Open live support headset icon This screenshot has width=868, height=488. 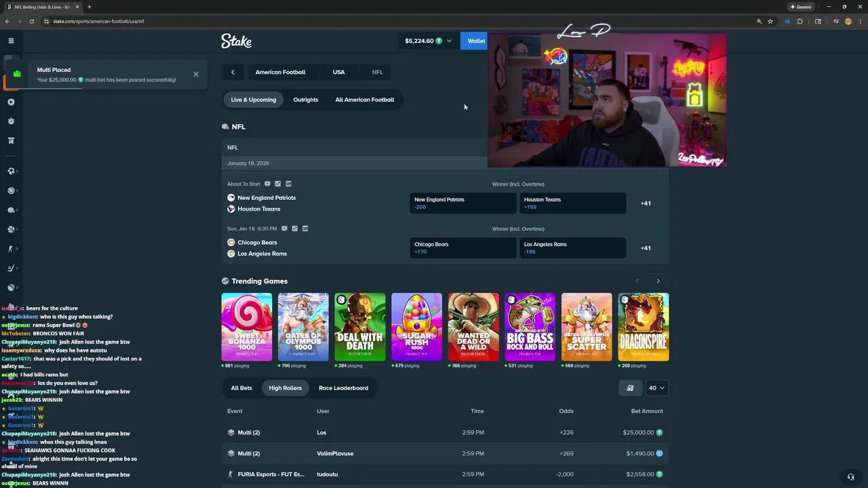coord(850,476)
